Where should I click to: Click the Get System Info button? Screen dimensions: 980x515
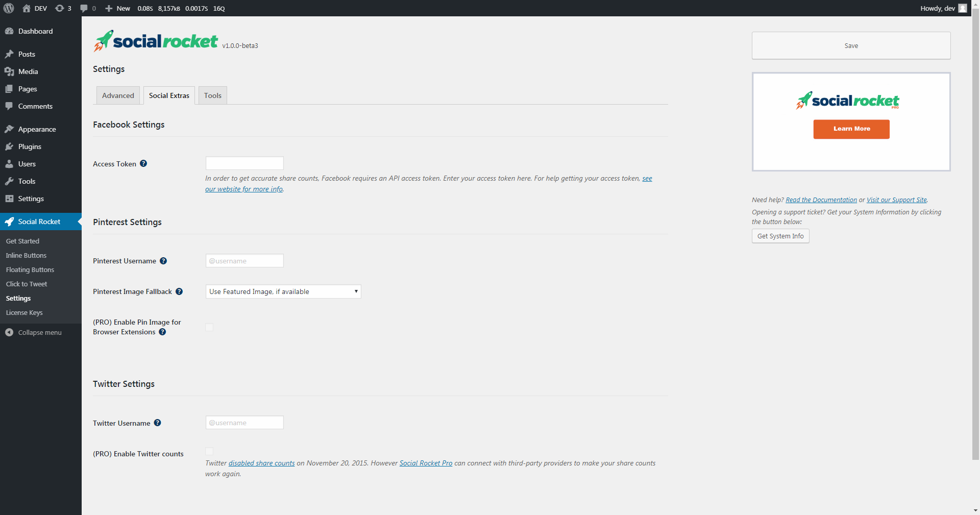point(780,236)
